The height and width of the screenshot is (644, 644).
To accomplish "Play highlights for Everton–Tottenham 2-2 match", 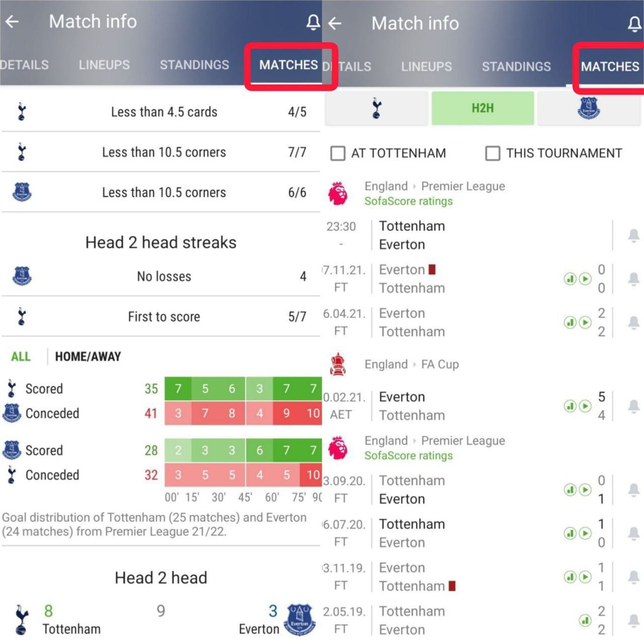I will 585,322.
